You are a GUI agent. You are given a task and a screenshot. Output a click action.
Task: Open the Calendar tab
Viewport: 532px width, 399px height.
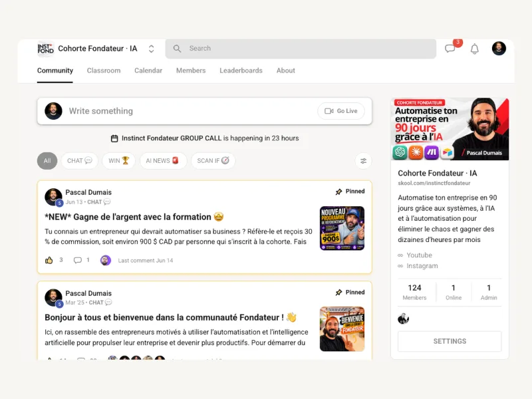coord(148,70)
